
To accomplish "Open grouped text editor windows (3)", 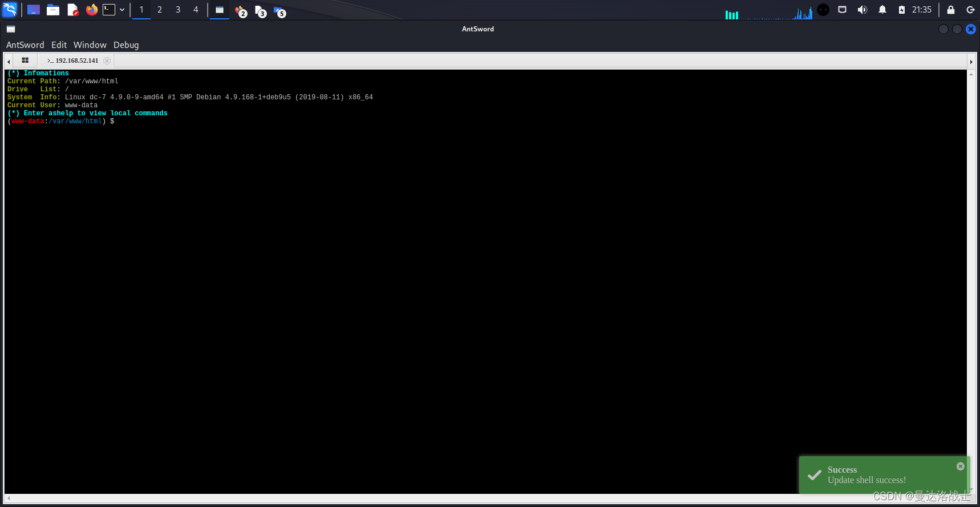I will pyautogui.click(x=261, y=11).
